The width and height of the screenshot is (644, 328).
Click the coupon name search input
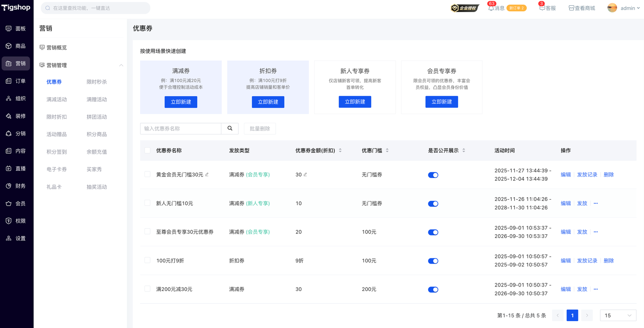[181, 129]
